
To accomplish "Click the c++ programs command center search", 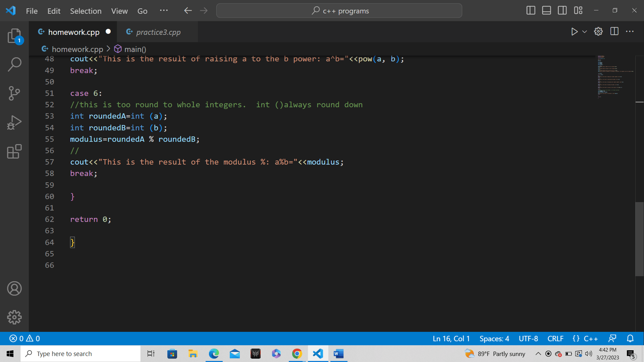I will pos(339,11).
